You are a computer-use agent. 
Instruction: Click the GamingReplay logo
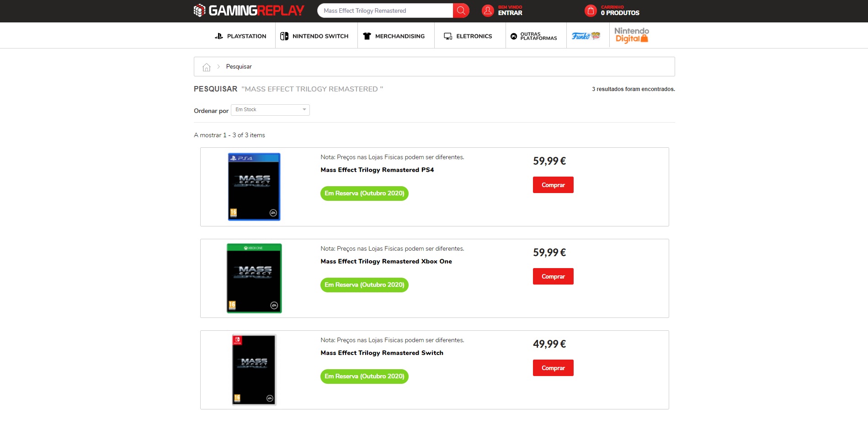point(249,11)
